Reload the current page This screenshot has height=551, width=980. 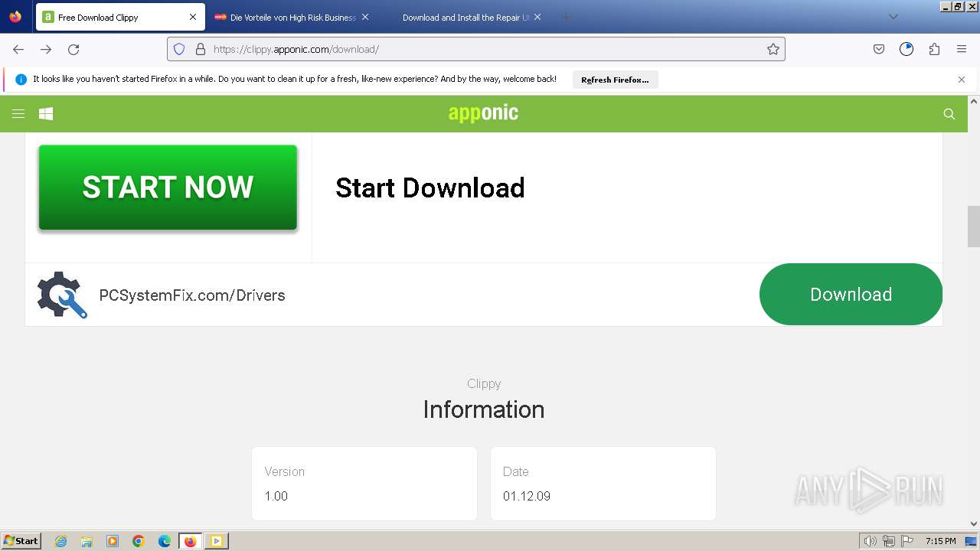click(x=73, y=49)
